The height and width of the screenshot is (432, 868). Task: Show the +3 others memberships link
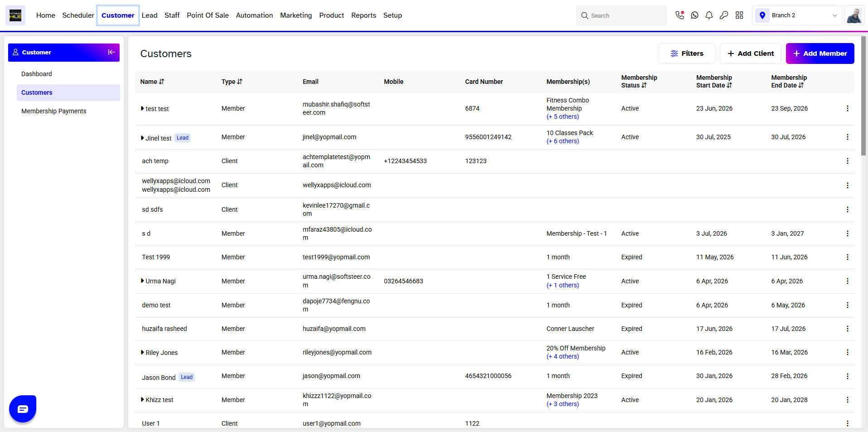563,404
